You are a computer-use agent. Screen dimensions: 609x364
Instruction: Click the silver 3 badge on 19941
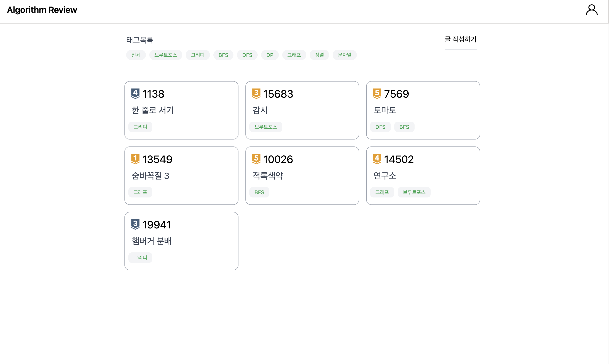click(135, 225)
